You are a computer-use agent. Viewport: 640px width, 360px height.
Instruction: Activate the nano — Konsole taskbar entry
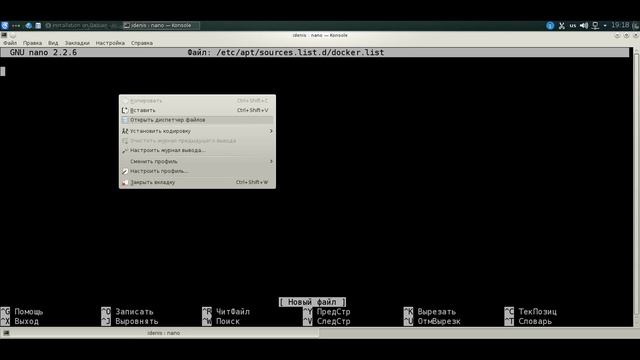click(161, 25)
